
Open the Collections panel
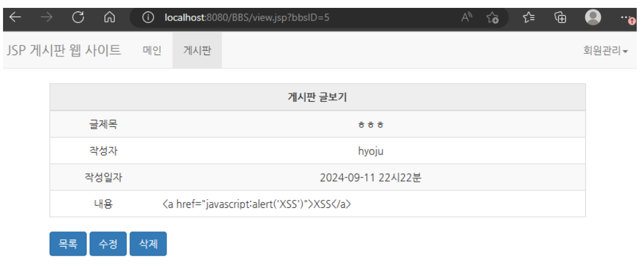coord(560,18)
